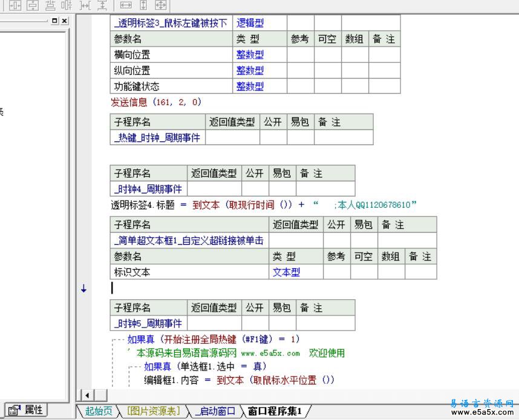Click the make same width icon
The height and width of the screenshot is (420, 519).
pyautogui.click(x=125, y=5)
